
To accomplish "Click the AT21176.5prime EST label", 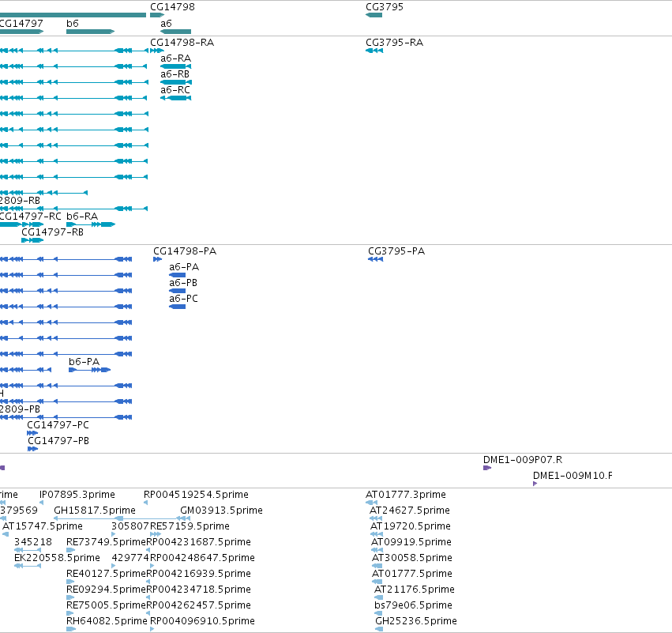I will pos(415,590).
